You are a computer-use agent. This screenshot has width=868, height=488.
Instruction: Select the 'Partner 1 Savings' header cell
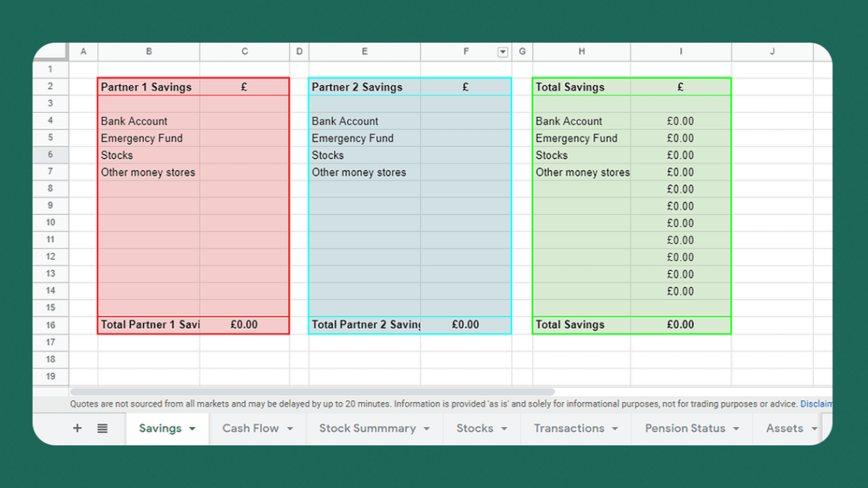click(x=149, y=87)
